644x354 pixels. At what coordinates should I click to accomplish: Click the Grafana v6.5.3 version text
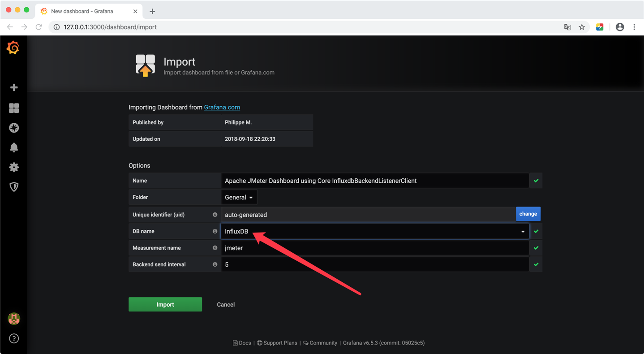coord(384,343)
